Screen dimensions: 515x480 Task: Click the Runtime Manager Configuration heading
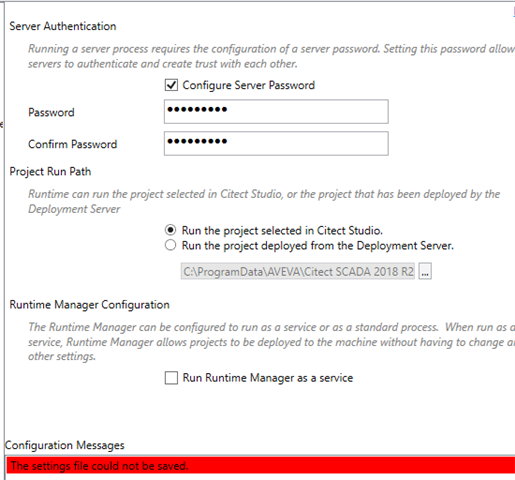(x=89, y=305)
